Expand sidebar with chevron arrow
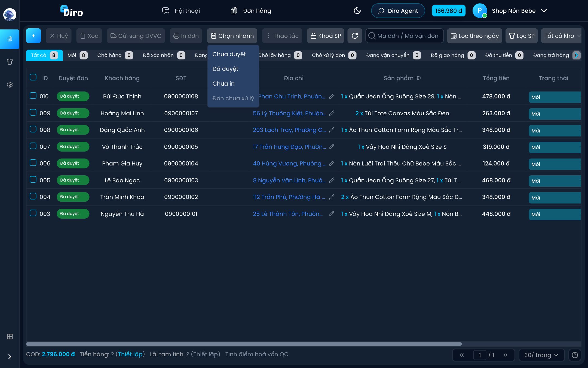The height and width of the screenshot is (368, 588). pos(10,357)
